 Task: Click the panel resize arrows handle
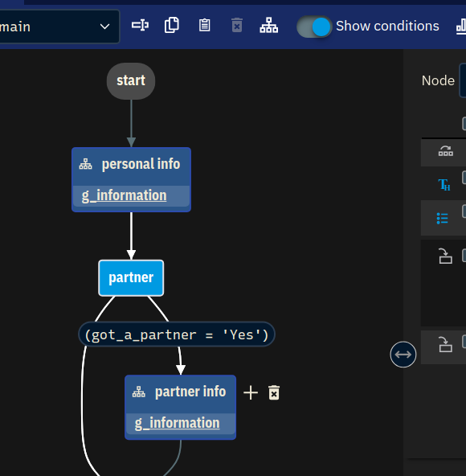tap(403, 355)
